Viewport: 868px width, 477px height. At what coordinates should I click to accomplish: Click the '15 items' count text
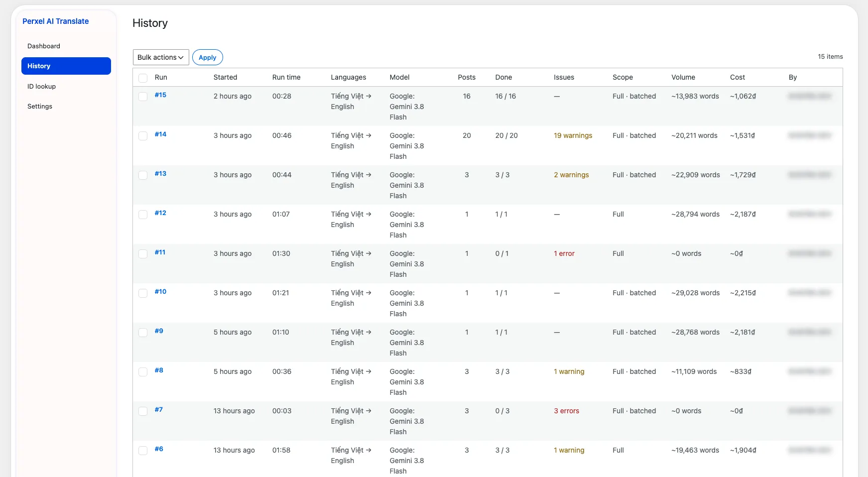pos(830,56)
